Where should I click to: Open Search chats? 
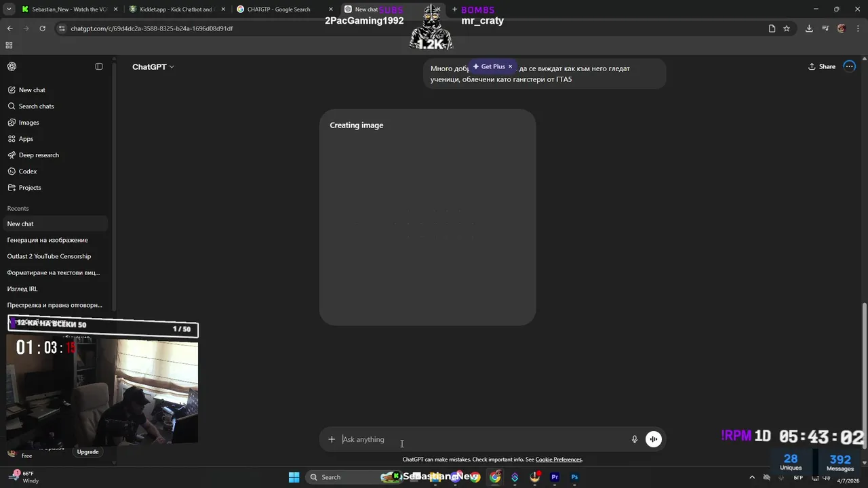click(x=56, y=106)
